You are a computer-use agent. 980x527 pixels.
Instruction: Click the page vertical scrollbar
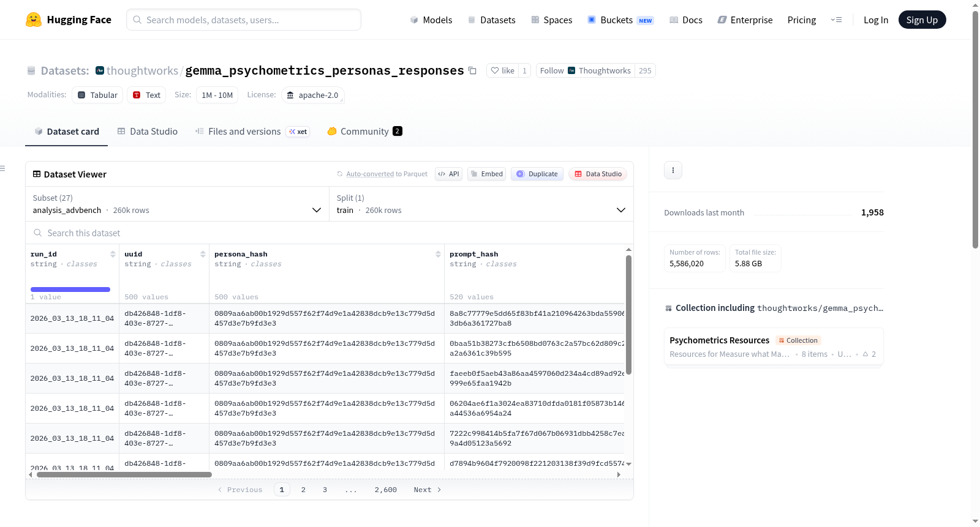point(975,129)
